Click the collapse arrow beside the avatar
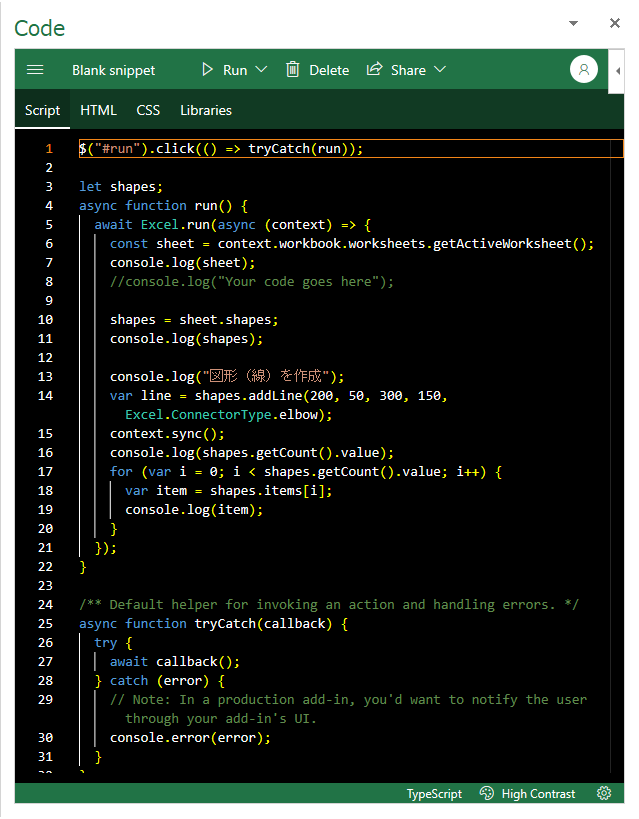The width and height of the screenshot is (639, 819). [617, 71]
